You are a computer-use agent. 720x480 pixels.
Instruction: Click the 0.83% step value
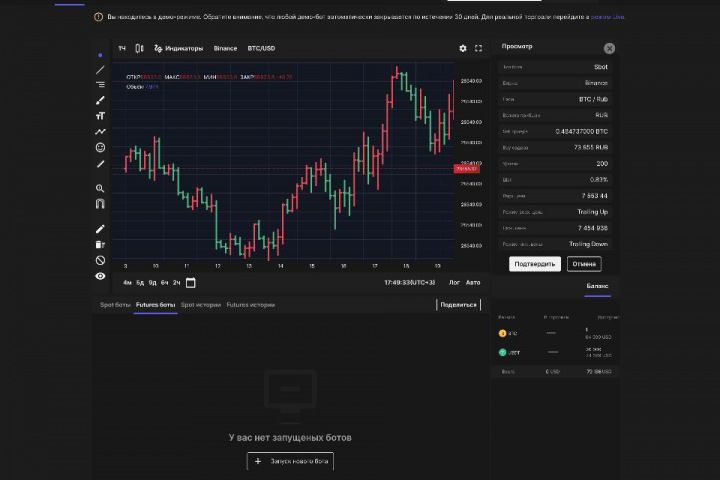(599, 180)
